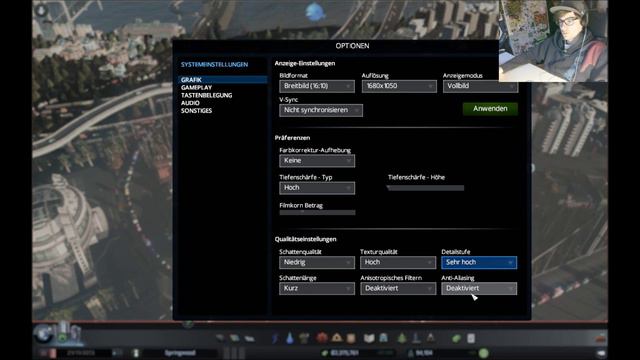Open the Schattenqualität dropdown
Screen dimensions: 640x360
coord(317,262)
